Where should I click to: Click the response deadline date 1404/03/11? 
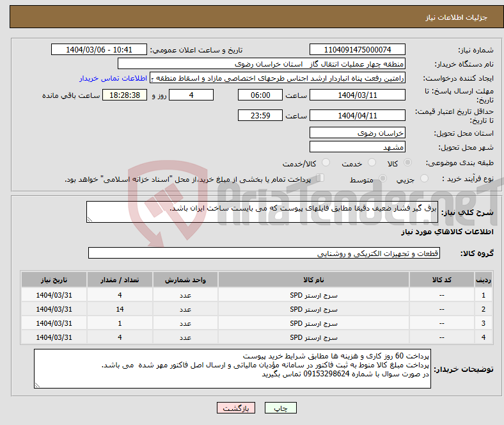(358, 95)
